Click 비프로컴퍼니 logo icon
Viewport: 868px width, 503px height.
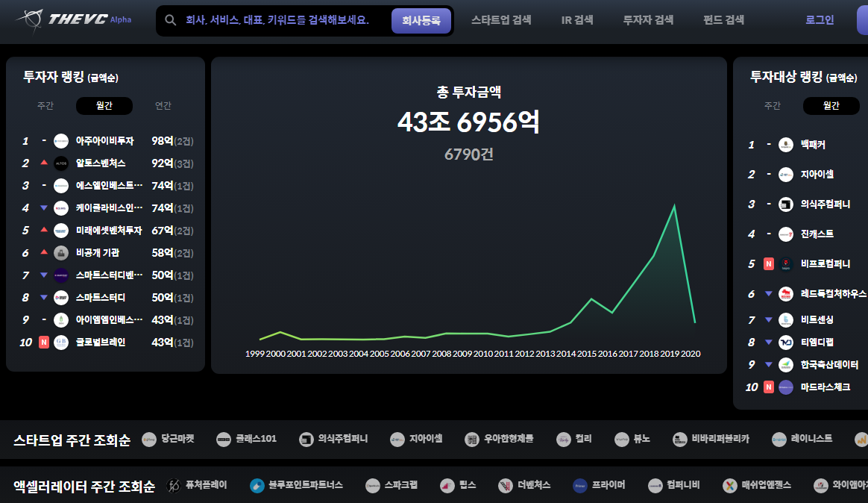click(786, 264)
